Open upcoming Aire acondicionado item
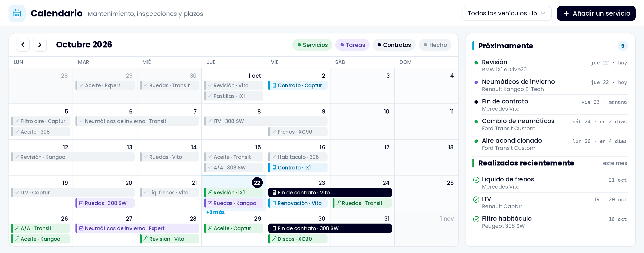Screen dimensions: 644x253 tap(550, 144)
